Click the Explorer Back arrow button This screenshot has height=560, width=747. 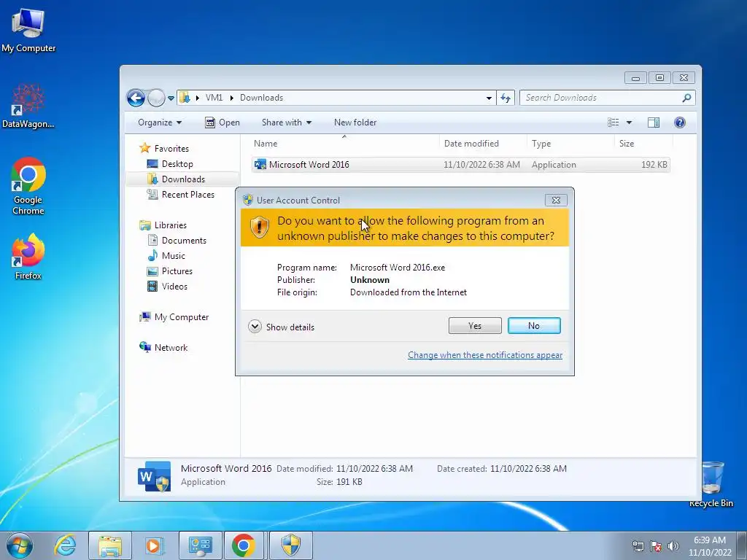(x=136, y=98)
